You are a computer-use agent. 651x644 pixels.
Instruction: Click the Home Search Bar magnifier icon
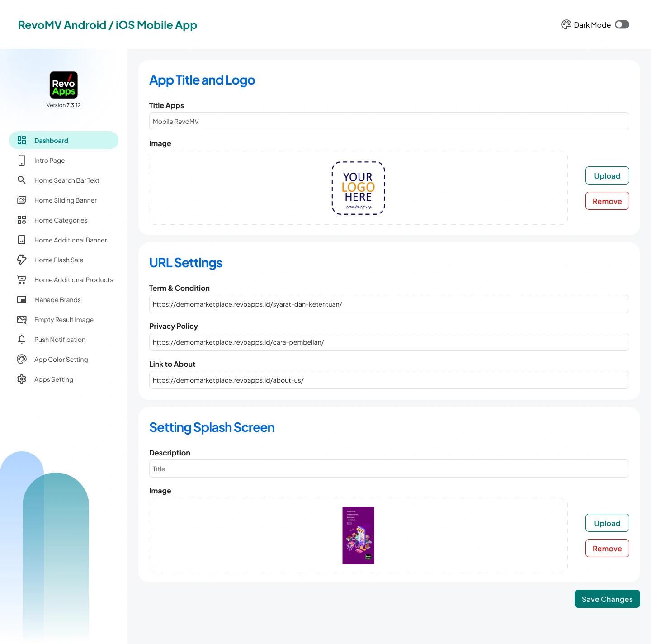click(x=22, y=180)
